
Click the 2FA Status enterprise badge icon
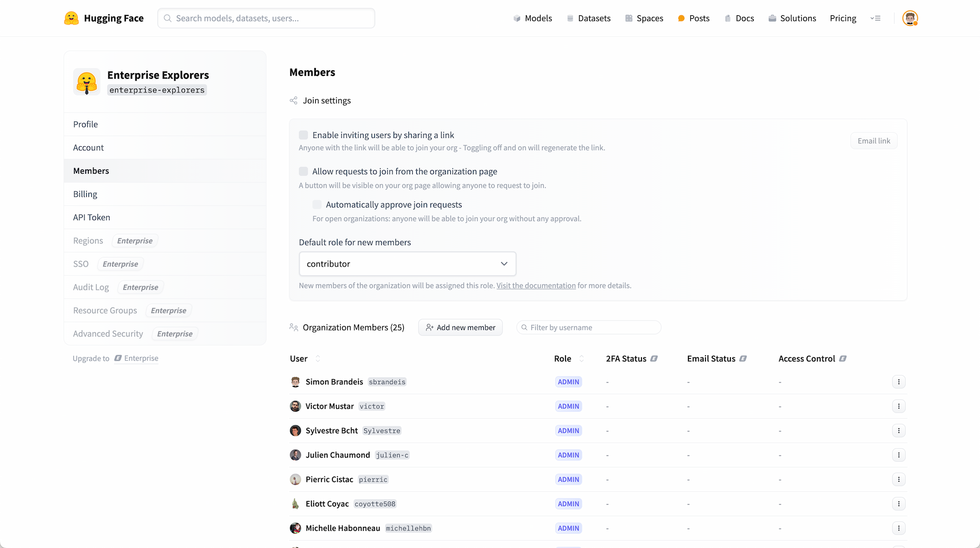click(x=654, y=359)
